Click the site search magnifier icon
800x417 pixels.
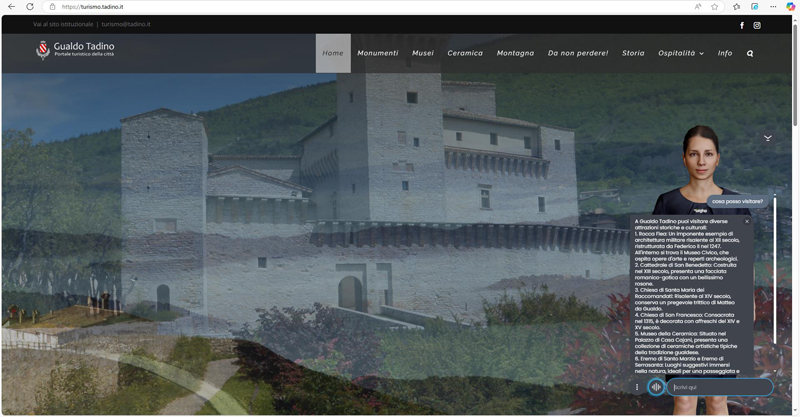pos(750,53)
